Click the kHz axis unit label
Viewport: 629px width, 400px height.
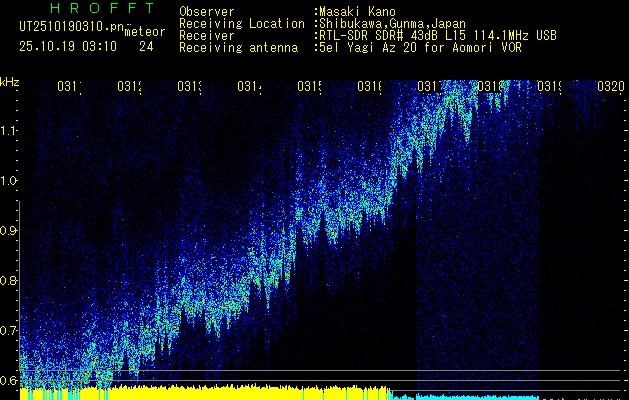coord(9,83)
